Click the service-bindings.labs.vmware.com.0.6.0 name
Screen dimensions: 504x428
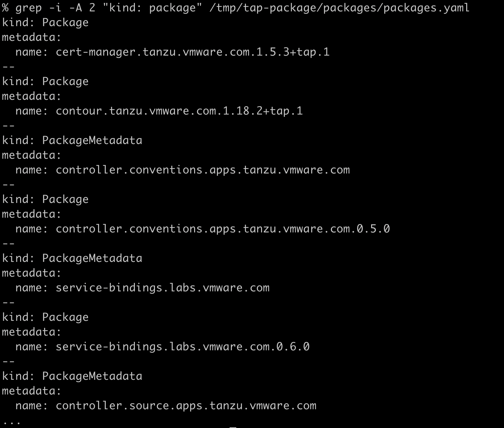[182, 347]
